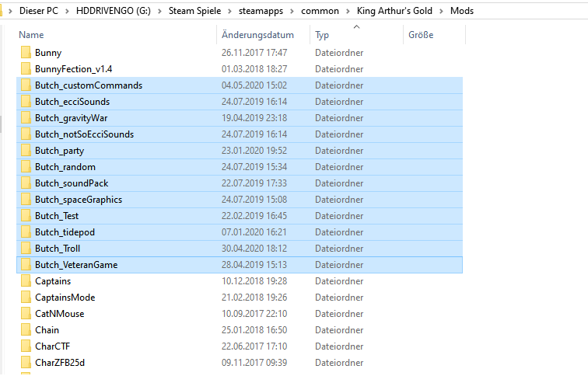This screenshot has width=588, height=376.
Task: Click the Typ column header
Action: coord(322,35)
